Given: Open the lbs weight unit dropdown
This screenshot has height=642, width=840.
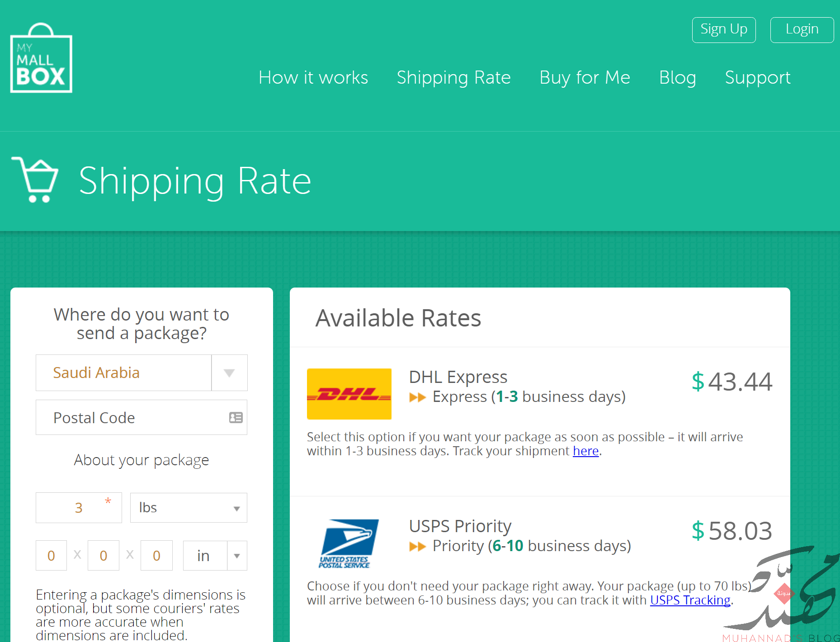Looking at the screenshot, I should (189, 508).
